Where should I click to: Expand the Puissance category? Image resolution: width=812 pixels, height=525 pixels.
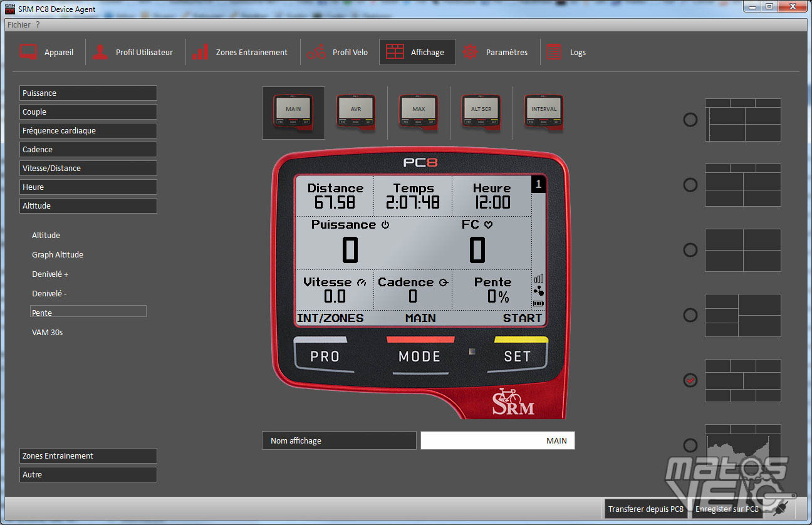(x=88, y=93)
